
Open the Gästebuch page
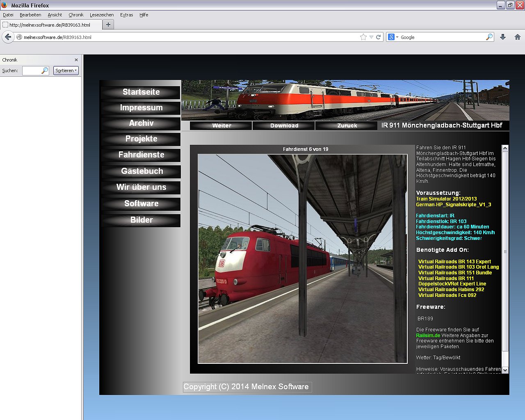coord(141,171)
